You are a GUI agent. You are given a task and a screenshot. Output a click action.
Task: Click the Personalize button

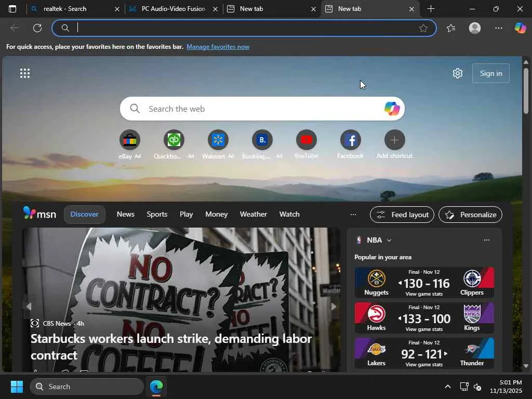coord(470,215)
